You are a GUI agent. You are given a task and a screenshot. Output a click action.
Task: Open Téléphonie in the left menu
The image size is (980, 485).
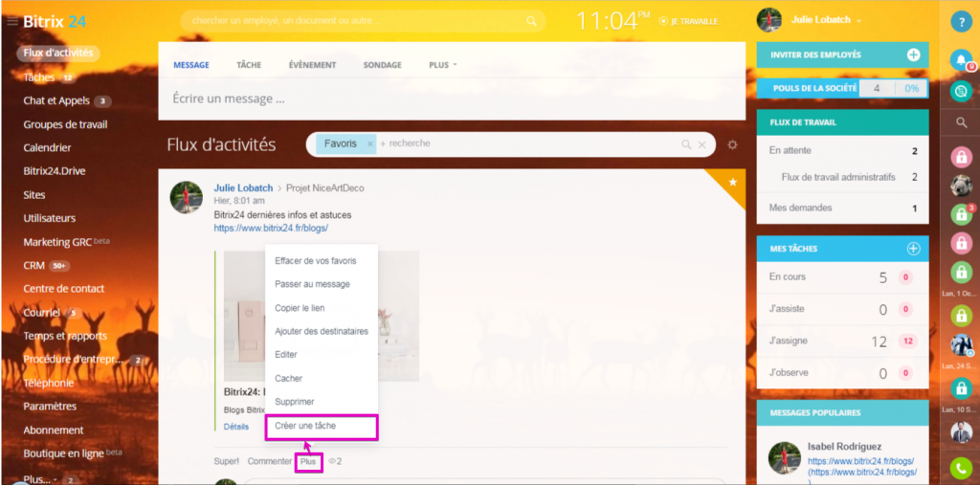[x=48, y=384]
